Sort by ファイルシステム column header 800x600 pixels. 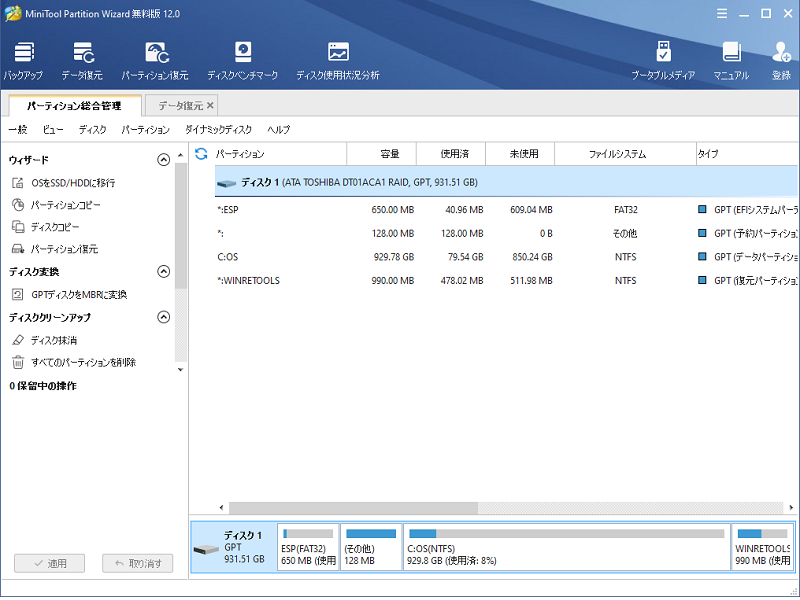click(x=626, y=154)
